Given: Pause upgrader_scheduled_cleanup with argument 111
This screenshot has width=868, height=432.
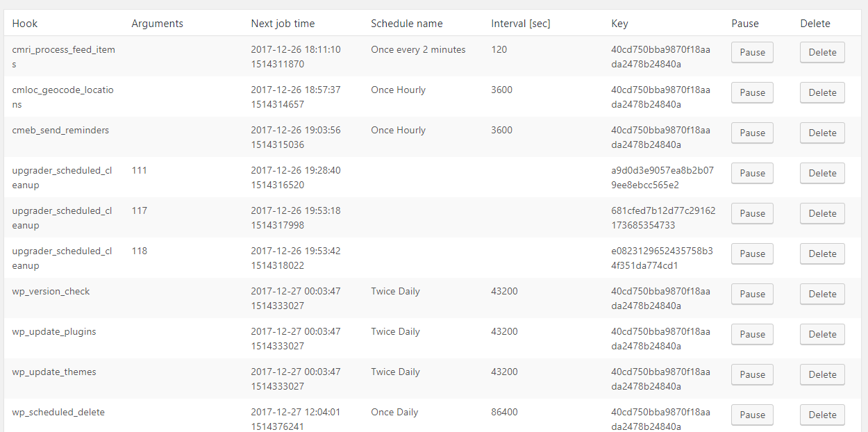Looking at the screenshot, I should point(752,174).
